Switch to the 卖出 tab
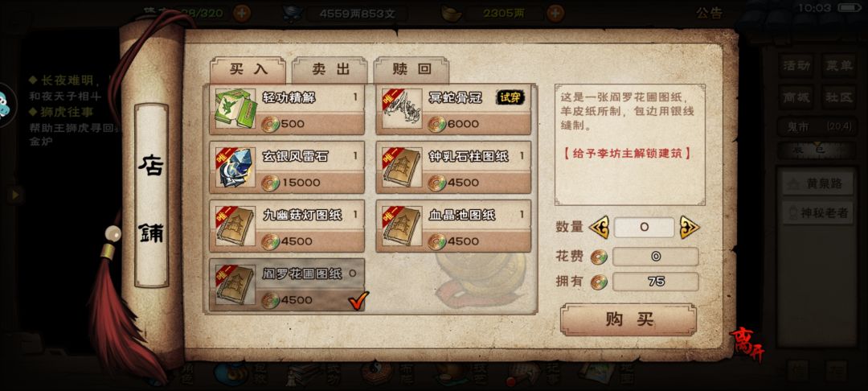 [x=330, y=70]
